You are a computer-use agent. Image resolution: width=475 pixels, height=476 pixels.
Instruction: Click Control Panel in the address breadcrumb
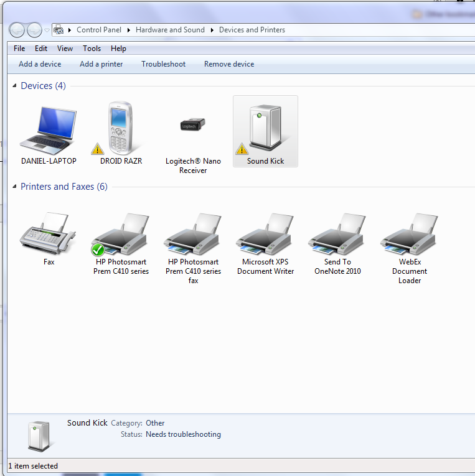coord(99,30)
